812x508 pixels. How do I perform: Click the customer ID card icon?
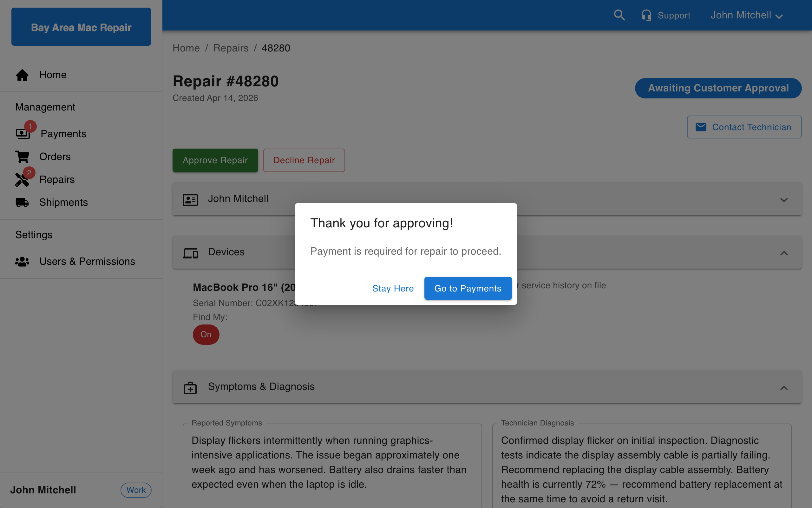(190, 200)
